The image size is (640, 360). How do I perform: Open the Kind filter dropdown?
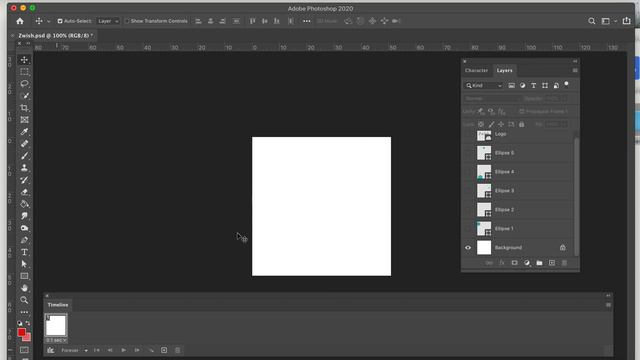click(484, 85)
